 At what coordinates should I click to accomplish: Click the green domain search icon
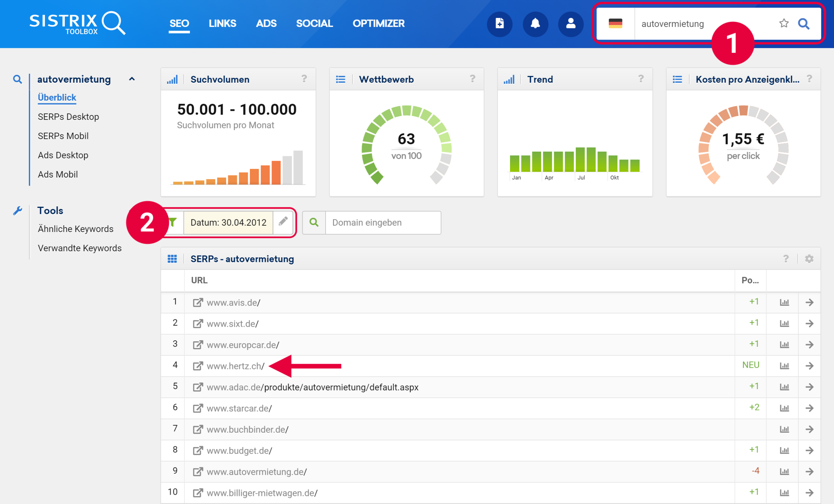[x=314, y=222]
